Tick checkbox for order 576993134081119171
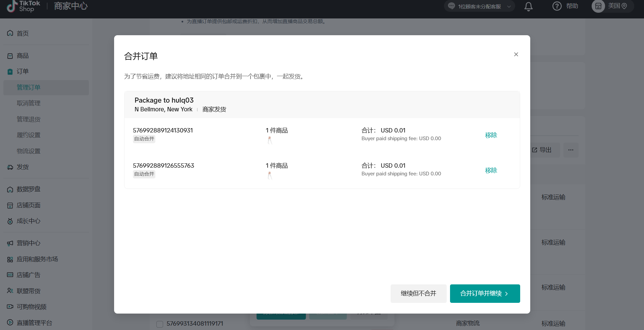 click(x=160, y=324)
